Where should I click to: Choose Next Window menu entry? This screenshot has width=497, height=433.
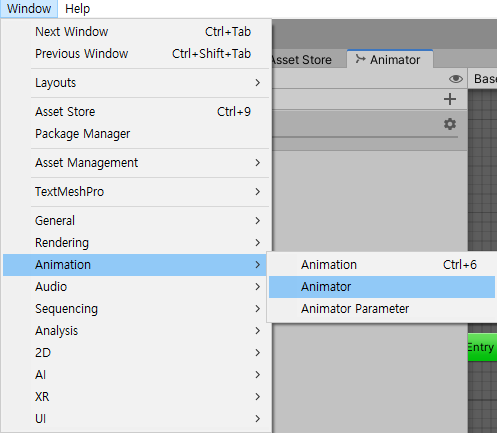[x=136, y=32]
